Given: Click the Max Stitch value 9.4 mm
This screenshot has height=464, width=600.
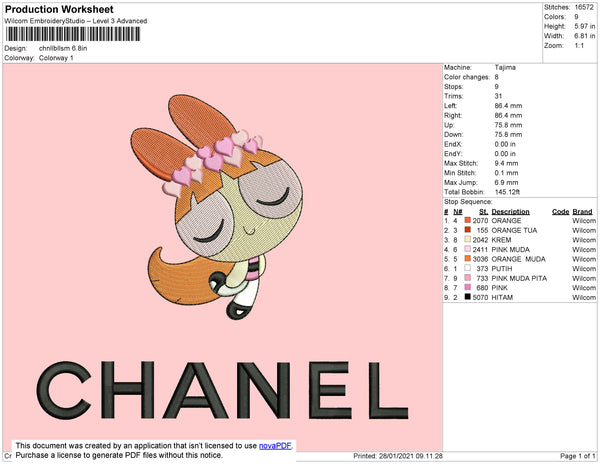Looking at the screenshot, I should pyautogui.click(x=506, y=163).
